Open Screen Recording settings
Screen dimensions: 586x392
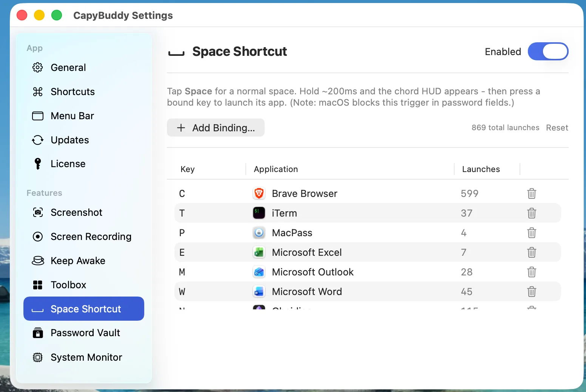[84, 237]
